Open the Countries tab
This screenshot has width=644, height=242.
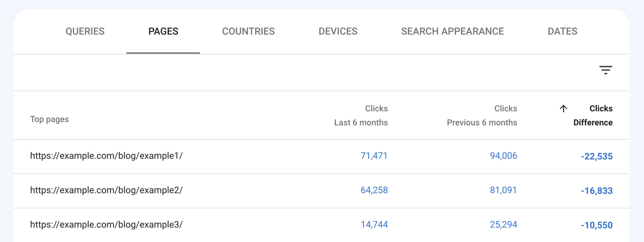click(x=248, y=31)
